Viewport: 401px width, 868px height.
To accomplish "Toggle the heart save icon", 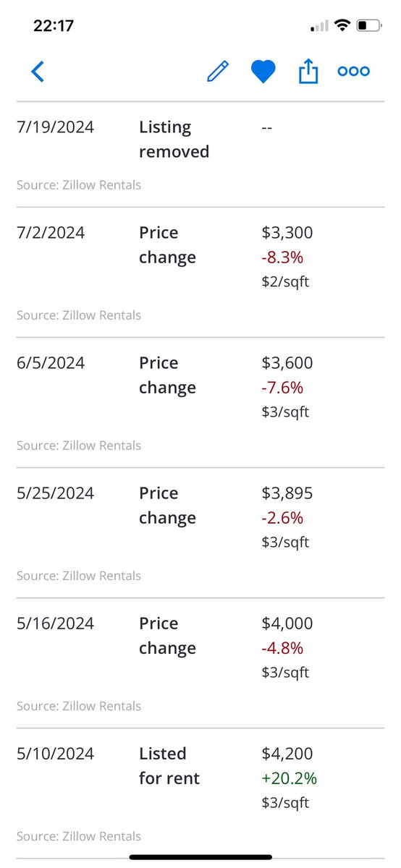I will [x=263, y=72].
